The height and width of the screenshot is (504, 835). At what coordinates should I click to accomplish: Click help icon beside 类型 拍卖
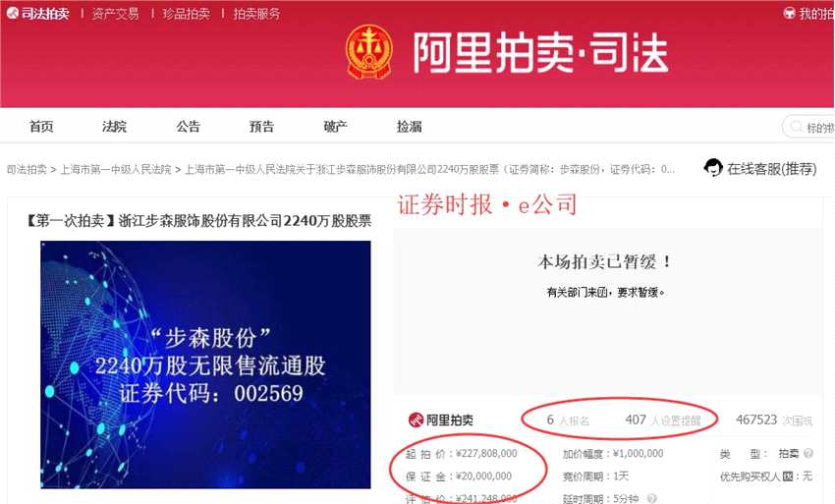coord(808,453)
